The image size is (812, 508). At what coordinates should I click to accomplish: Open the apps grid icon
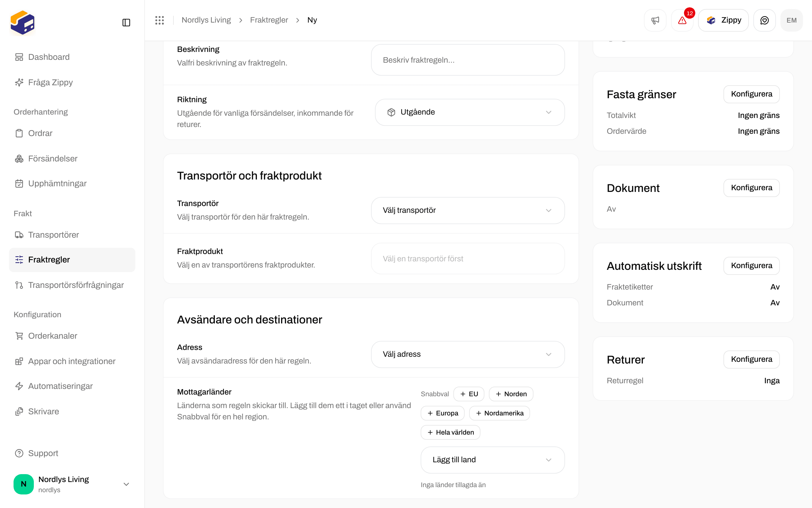[159, 20]
